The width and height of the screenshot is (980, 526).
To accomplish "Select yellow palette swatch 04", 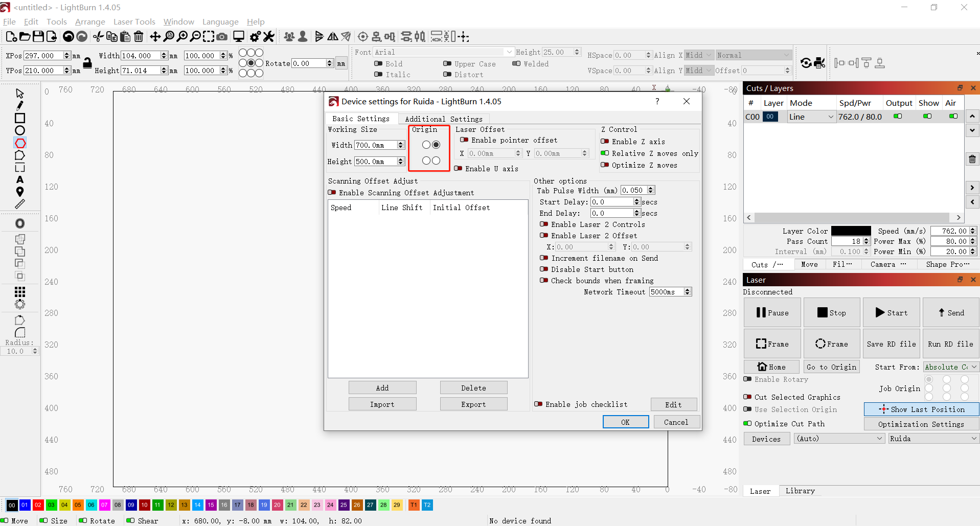I will 64,505.
